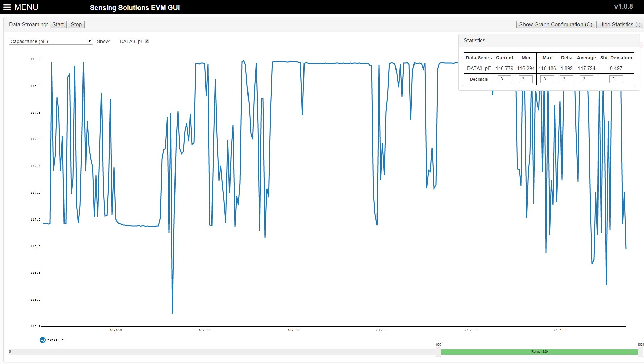Click the Min decimals input field

pos(526,79)
